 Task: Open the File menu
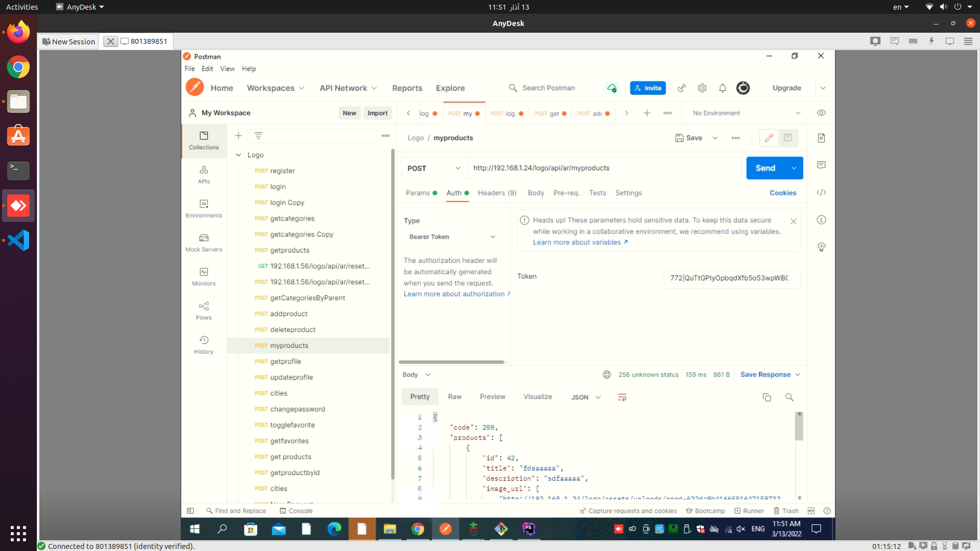point(189,68)
